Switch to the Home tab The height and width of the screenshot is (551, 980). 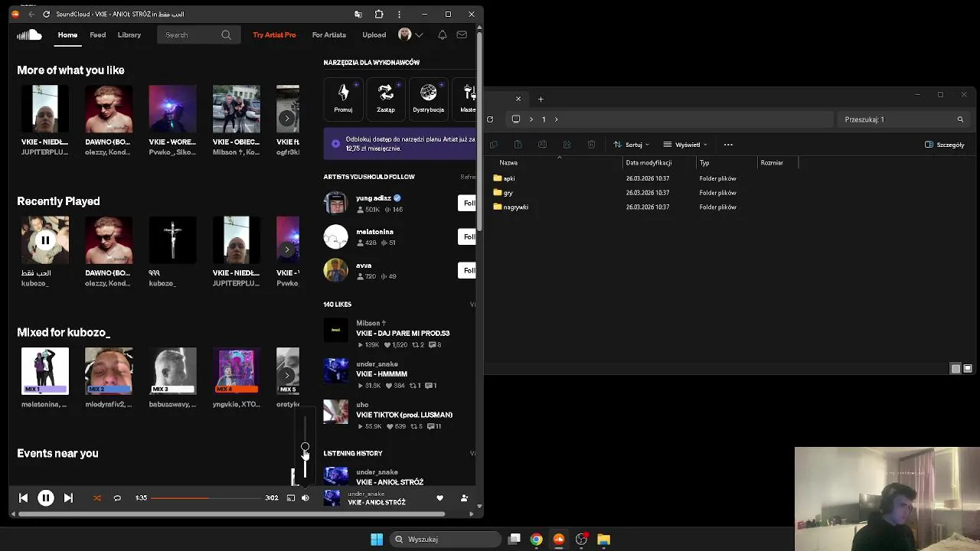pos(67,34)
